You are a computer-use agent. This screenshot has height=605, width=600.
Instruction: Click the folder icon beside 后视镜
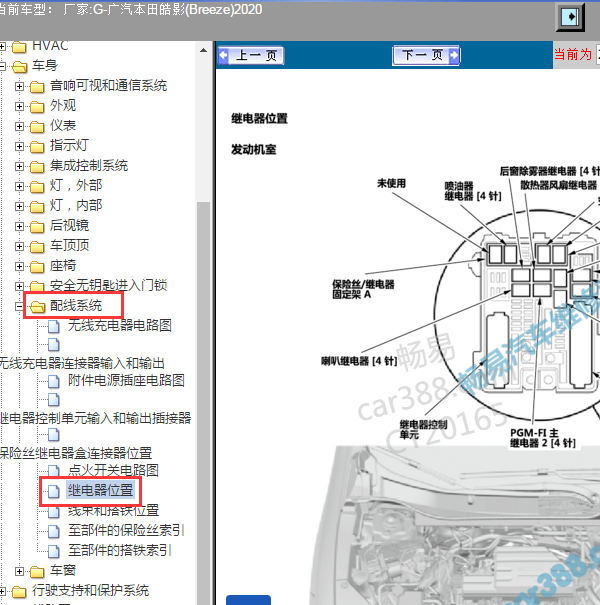tap(37, 226)
